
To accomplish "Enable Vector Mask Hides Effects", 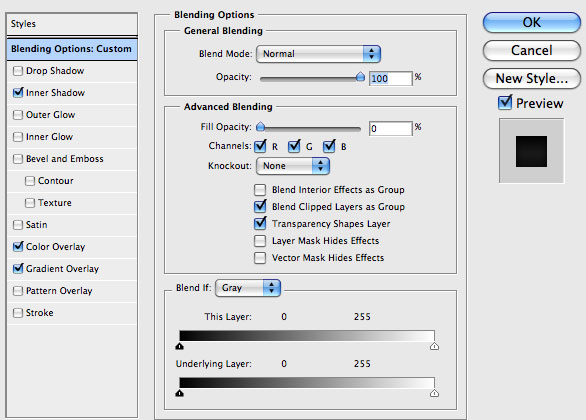I will 260,258.
